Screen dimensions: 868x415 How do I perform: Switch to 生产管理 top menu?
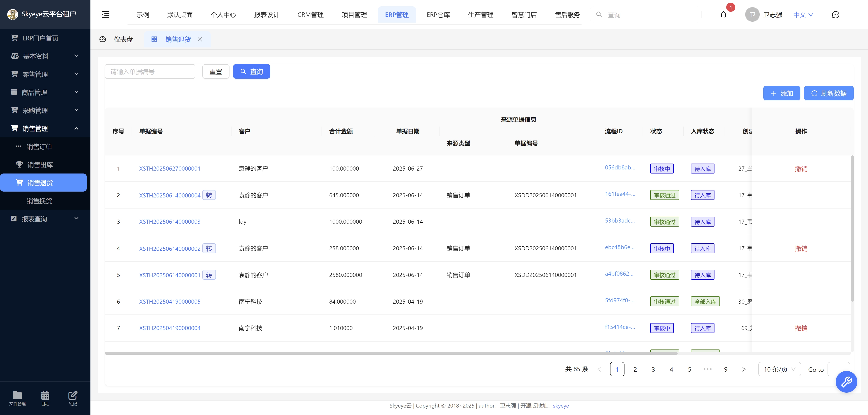click(x=480, y=15)
